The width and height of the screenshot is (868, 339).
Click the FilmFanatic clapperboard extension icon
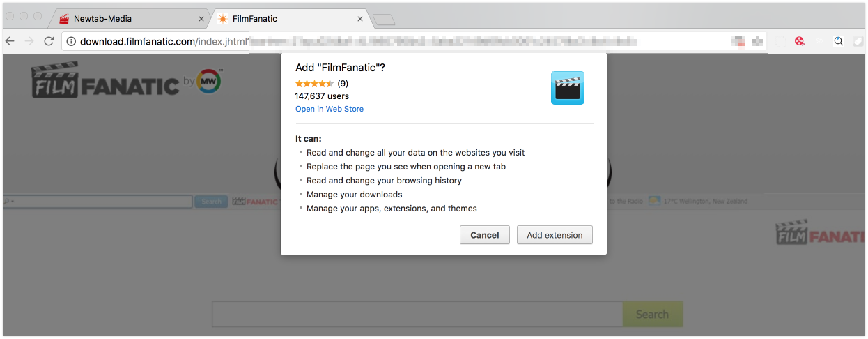coord(567,88)
